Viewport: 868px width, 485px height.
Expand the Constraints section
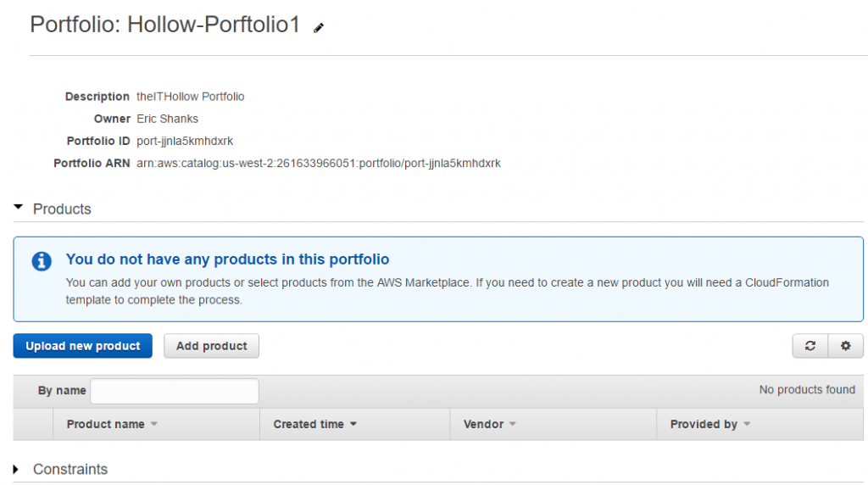(17, 469)
